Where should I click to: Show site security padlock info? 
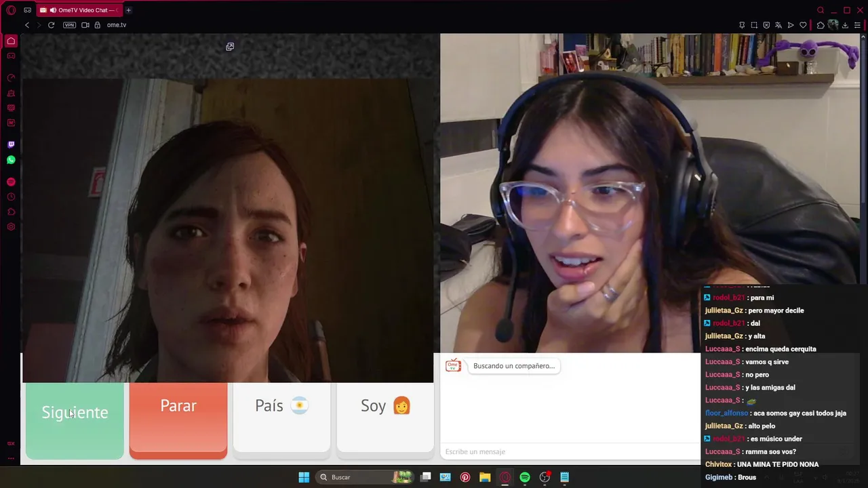pos(97,25)
